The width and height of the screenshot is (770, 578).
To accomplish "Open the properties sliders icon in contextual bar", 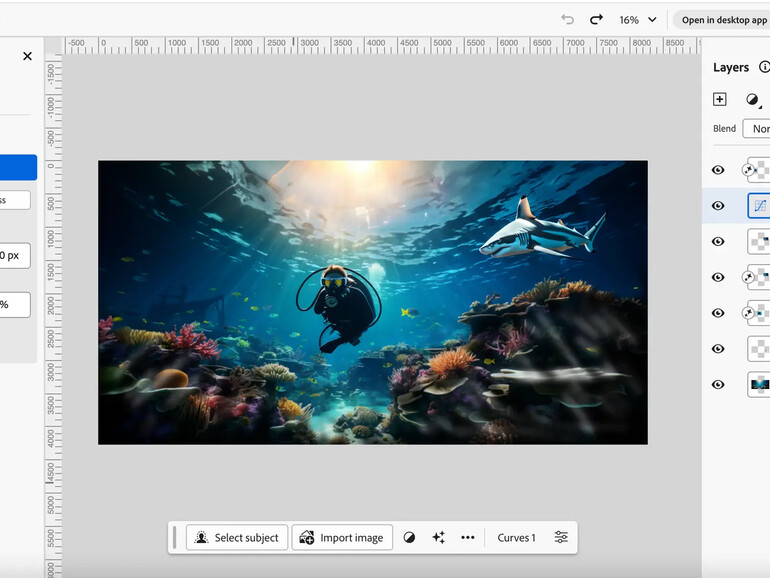I will click(561, 537).
